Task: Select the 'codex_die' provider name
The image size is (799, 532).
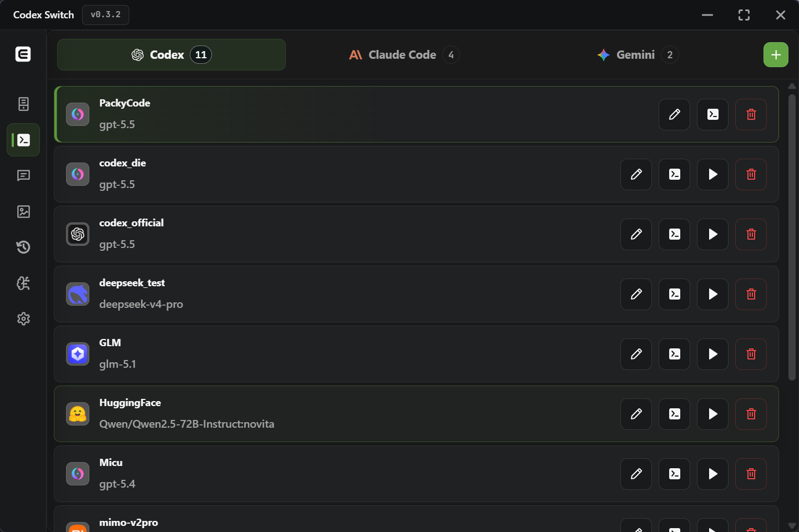Action: click(123, 163)
